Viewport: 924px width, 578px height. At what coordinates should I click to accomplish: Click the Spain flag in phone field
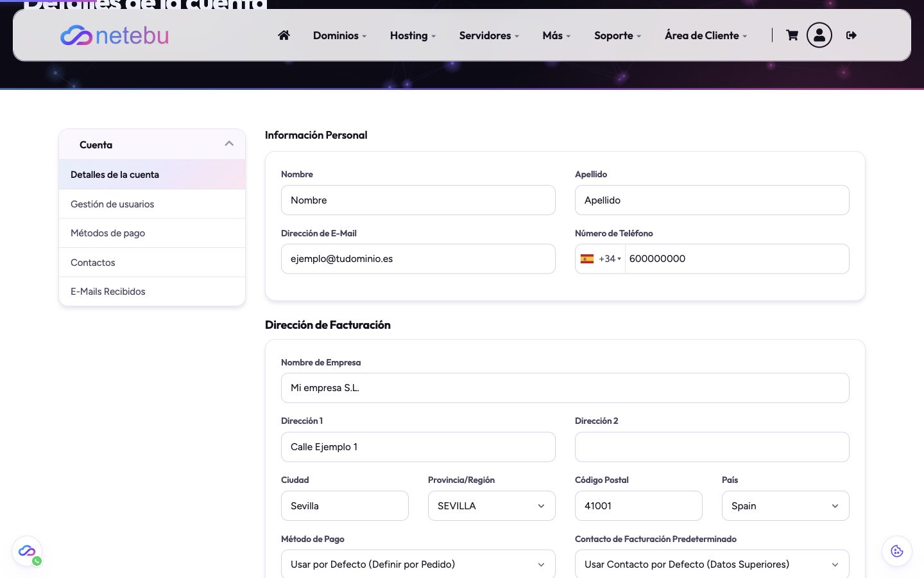[587, 259]
